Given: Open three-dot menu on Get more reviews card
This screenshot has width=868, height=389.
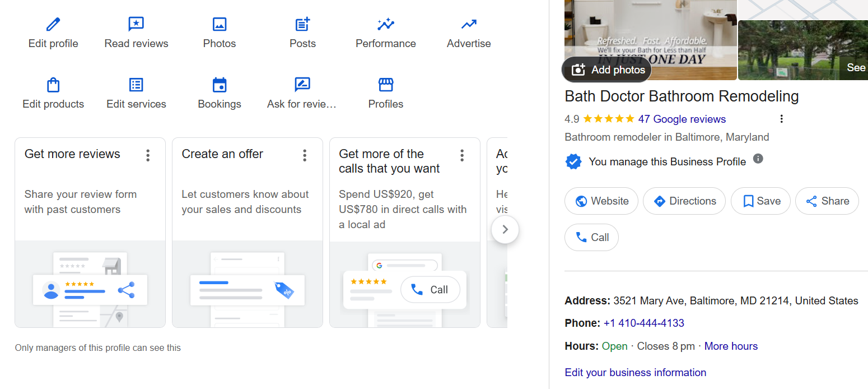Looking at the screenshot, I should pos(148,155).
